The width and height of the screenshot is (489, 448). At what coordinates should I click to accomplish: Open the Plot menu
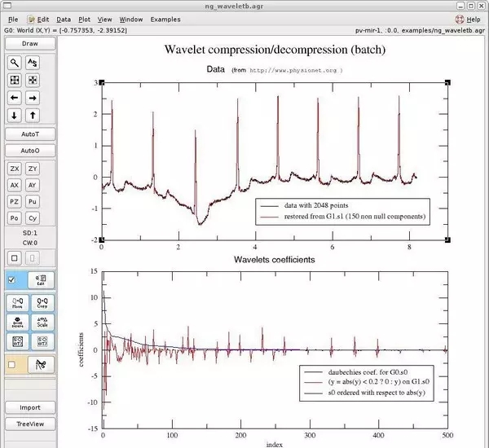[85, 18]
